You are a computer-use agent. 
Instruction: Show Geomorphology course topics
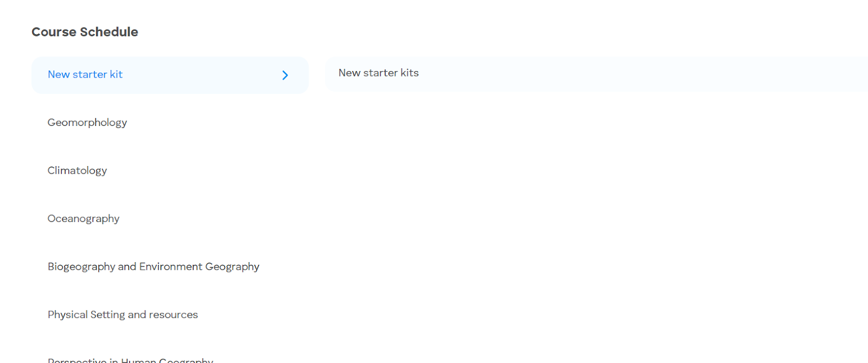pos(87,123)
